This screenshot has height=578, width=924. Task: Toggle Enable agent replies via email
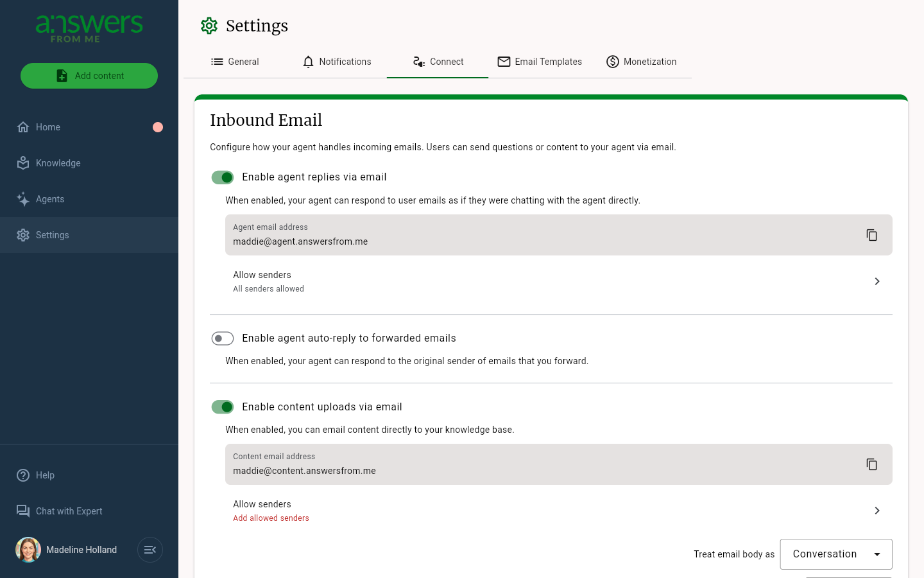pos(223,177)
